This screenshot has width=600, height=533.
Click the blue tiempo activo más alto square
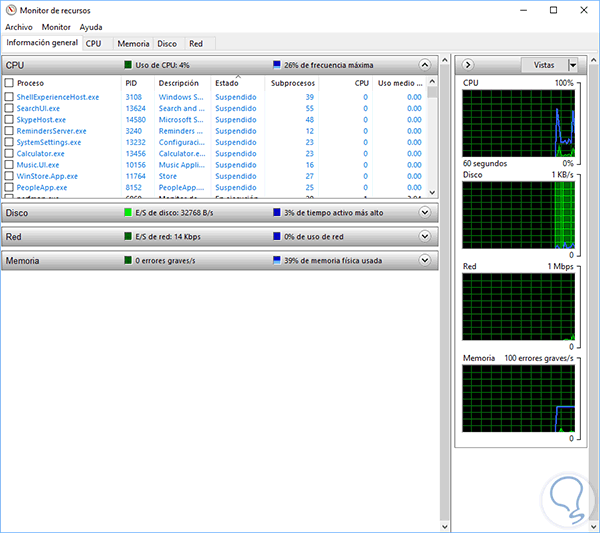[277, 212]
